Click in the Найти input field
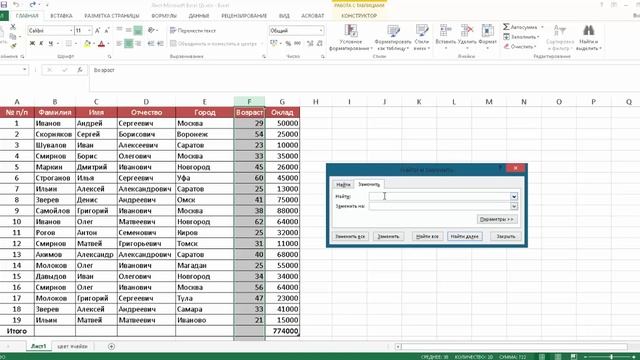The width and height of the screenshot is (640, 360). (440, 197)
